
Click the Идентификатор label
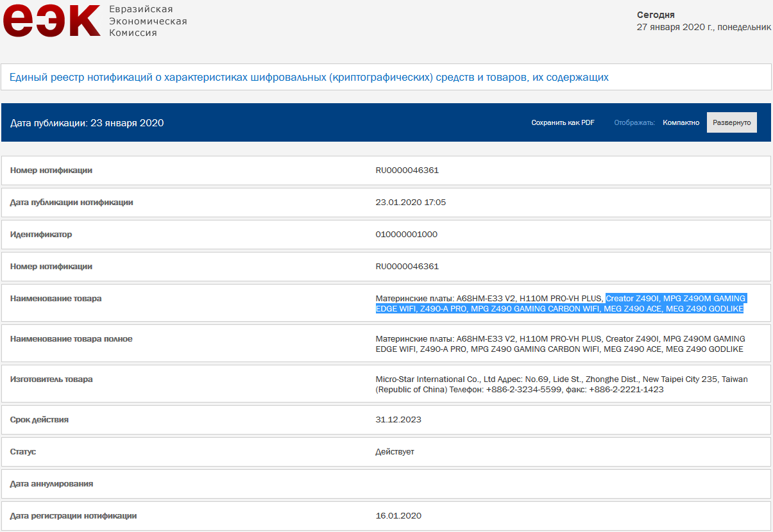click(41, 235)
